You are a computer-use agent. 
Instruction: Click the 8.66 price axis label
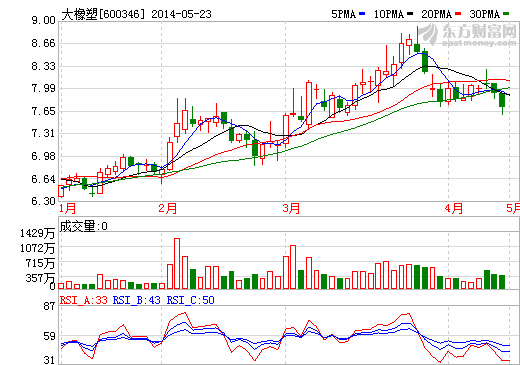pyautogui.click(x=43, y=43)
